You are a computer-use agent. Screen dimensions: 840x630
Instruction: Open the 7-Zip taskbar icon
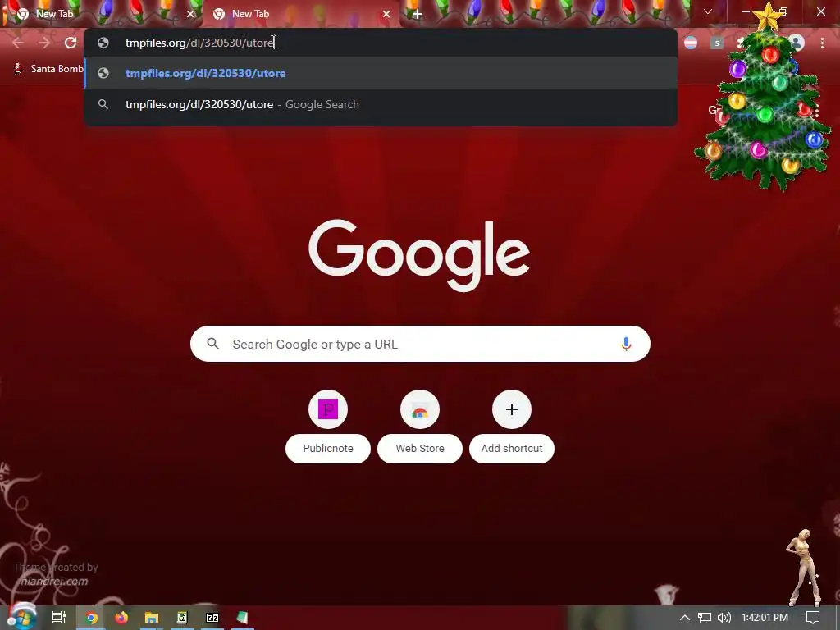click(x=212, y=618)
